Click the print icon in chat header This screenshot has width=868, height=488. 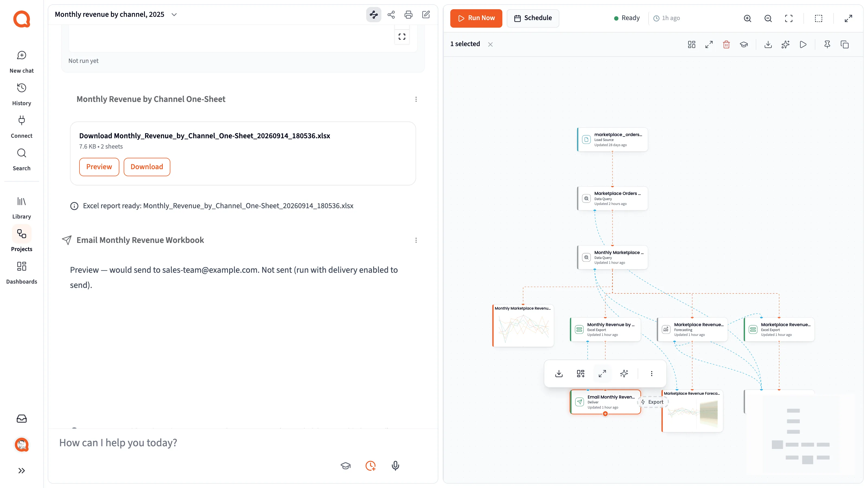coord(409,14)
